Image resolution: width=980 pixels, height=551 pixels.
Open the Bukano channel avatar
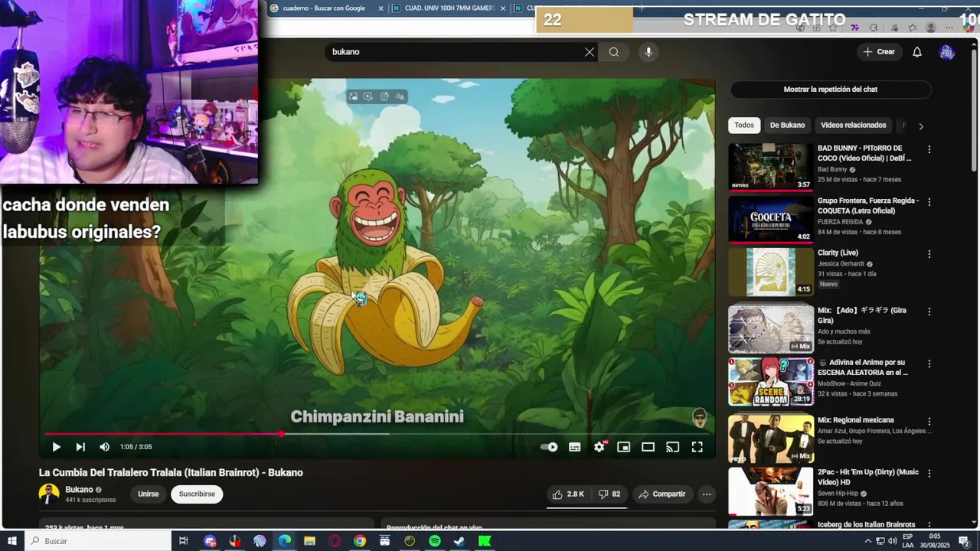[49, 494]
